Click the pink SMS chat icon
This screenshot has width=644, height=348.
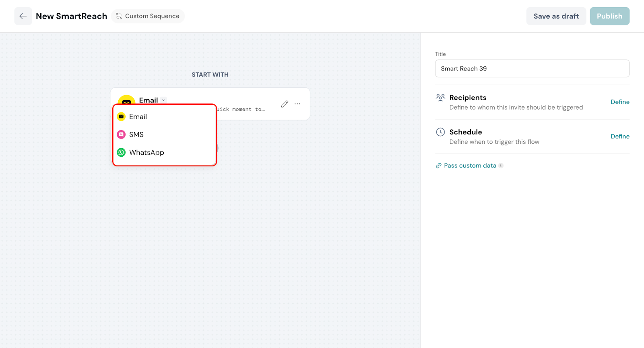click(121, 135)
